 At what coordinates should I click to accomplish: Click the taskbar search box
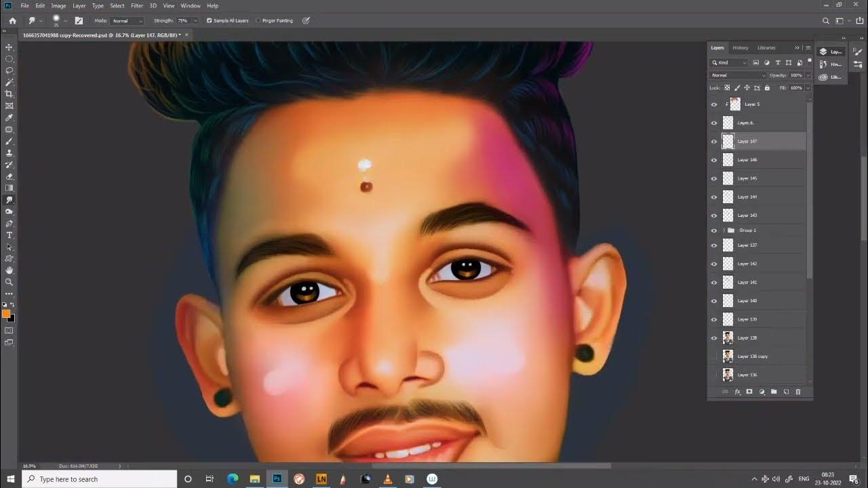tap(100, 479)
